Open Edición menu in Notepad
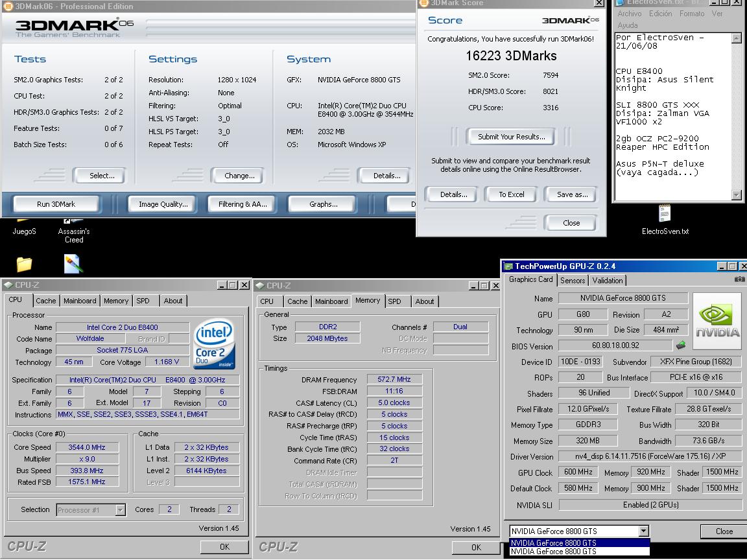Screen dimensions: 747x560 660,14
